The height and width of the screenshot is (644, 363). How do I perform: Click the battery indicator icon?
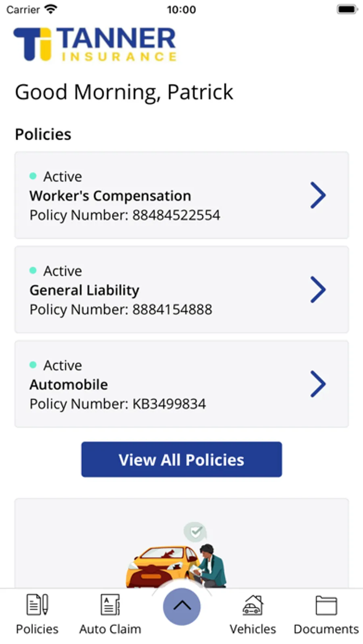(347, 9)
